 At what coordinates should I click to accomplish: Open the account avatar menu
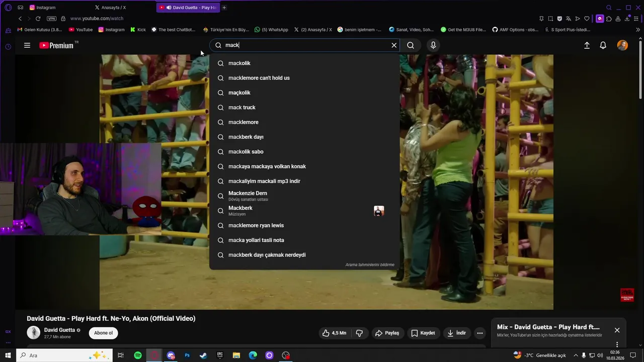pyautogui.click(x=622, y=45)
